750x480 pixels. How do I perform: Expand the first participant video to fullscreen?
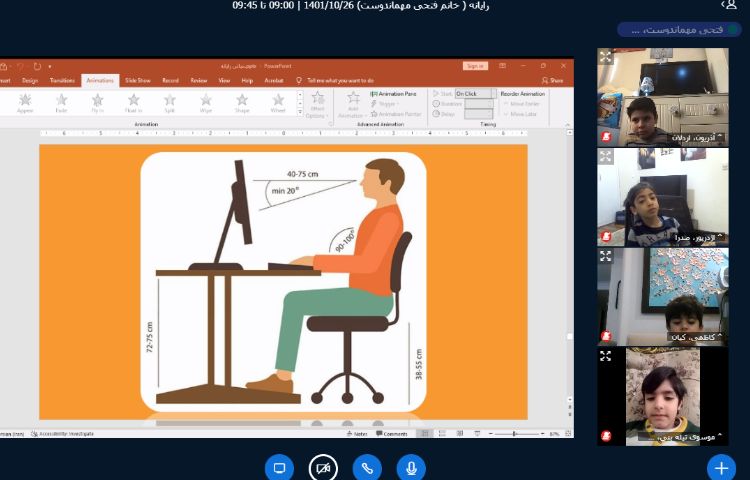click(x=605, y=57)
